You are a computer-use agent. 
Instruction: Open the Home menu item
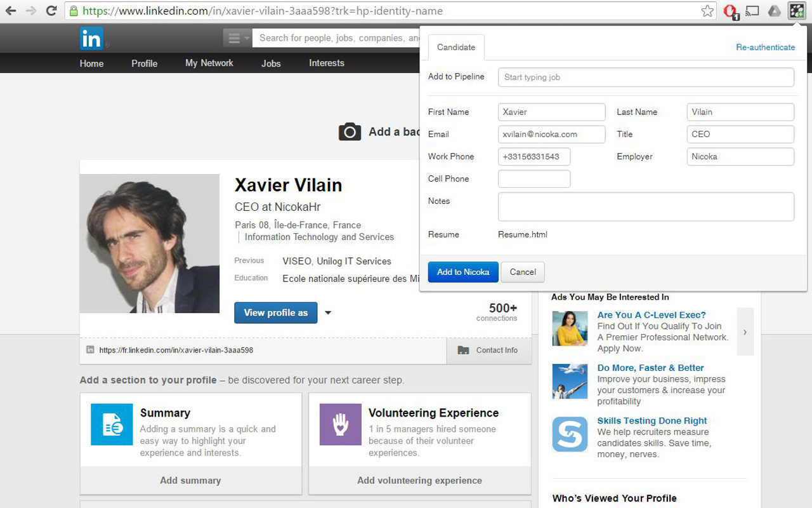(x=91, y=63)
